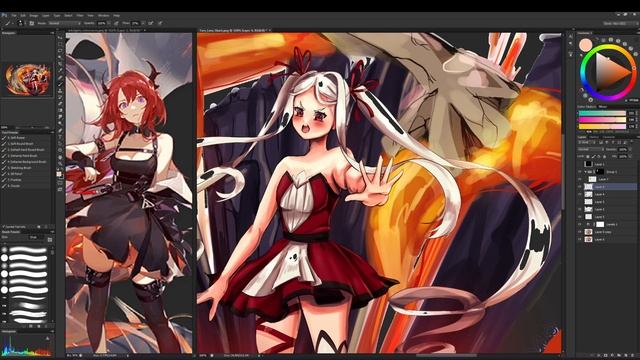Image resolution: width=640 pixels, height=360 pixels.
Task: Select the Brush tool in the toolbar
Action: tap(60, 84)
